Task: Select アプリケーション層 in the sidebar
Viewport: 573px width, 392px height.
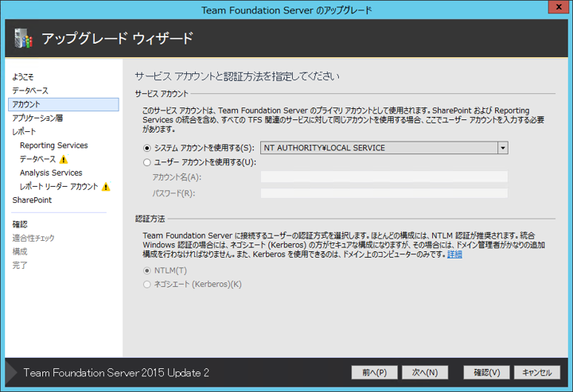Action: click(37, 118)
